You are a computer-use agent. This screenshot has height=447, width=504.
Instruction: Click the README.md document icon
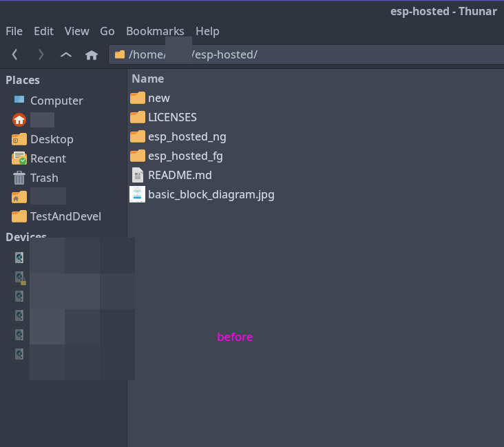[x=138, y=175]
